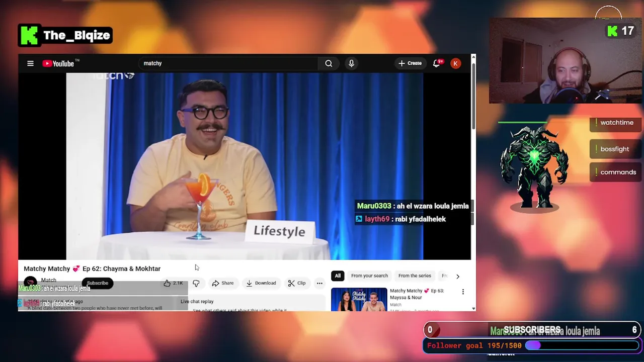Click video title Ep 62: Chayma & Mokhtar

point(92,268)
